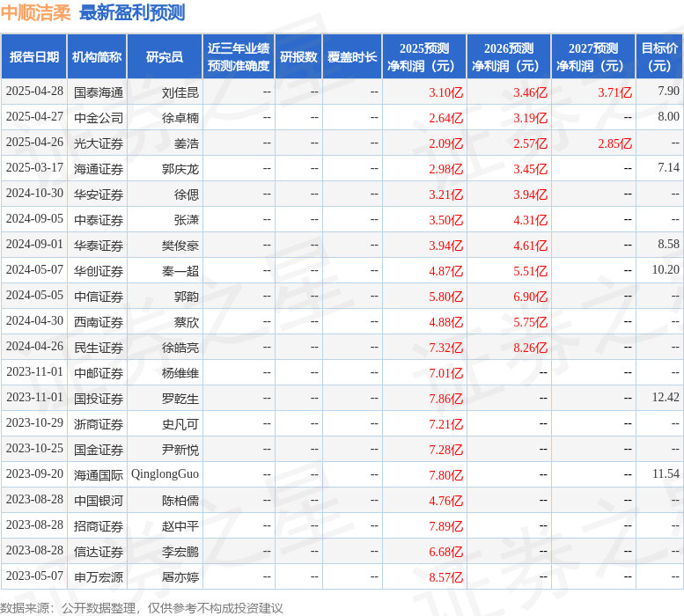Click institution 招商证券
This screenshot has height=616, width=684.
click(99, 526)
